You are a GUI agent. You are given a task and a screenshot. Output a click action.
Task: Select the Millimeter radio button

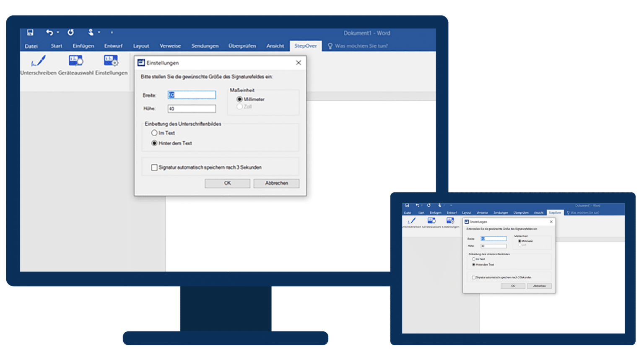pos(239,99)
